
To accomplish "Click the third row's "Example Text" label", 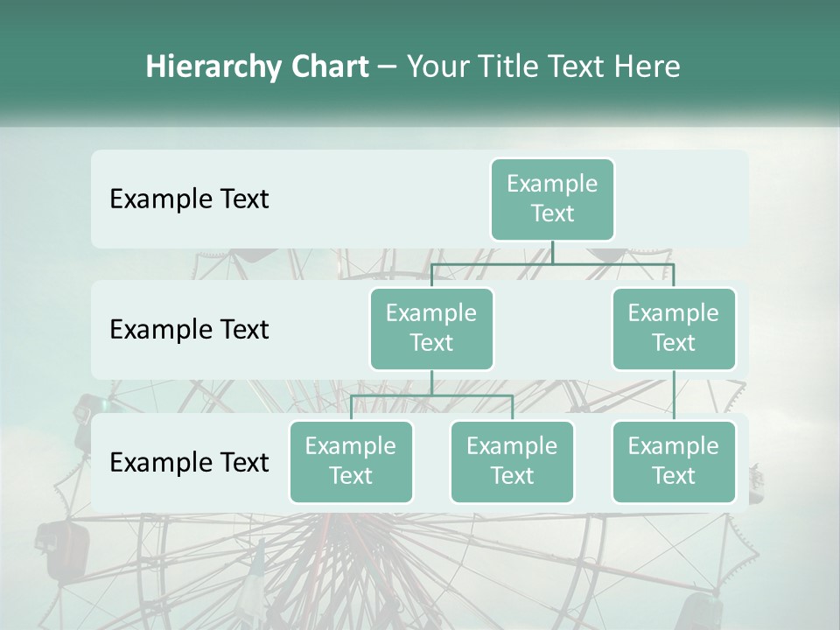I will tap(189, 462).
